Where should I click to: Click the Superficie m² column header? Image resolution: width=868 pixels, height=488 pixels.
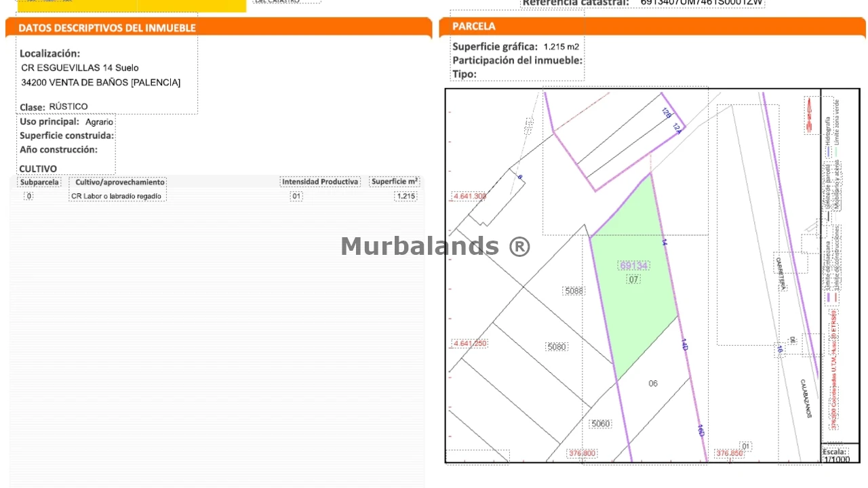[x=395, y=182]
